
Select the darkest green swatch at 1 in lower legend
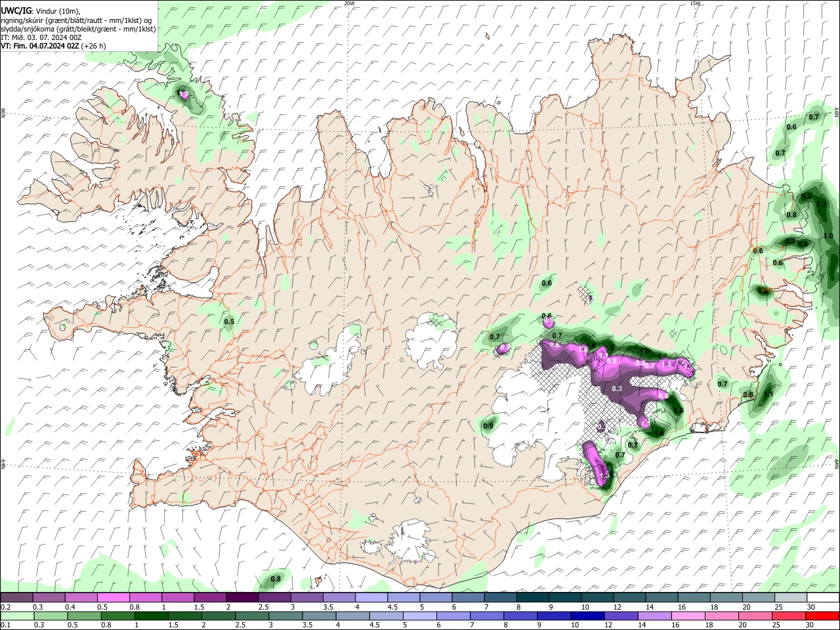(x=151, y=616)
